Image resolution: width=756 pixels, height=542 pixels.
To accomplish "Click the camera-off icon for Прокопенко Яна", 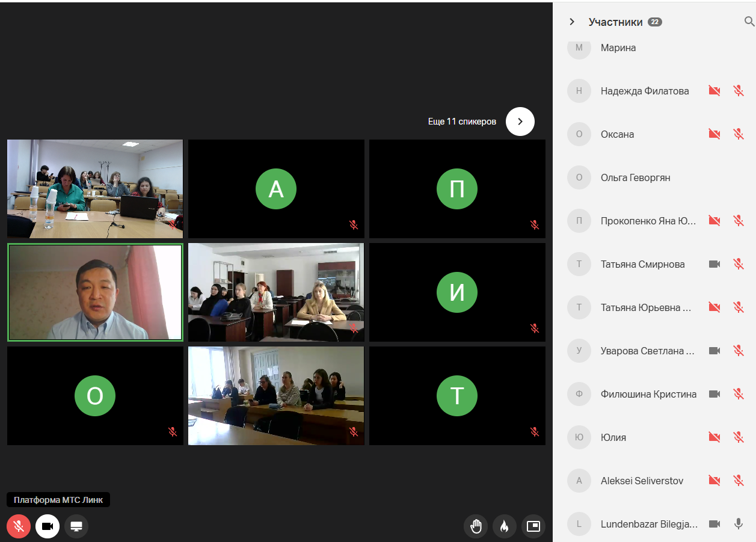I will 715,221.
